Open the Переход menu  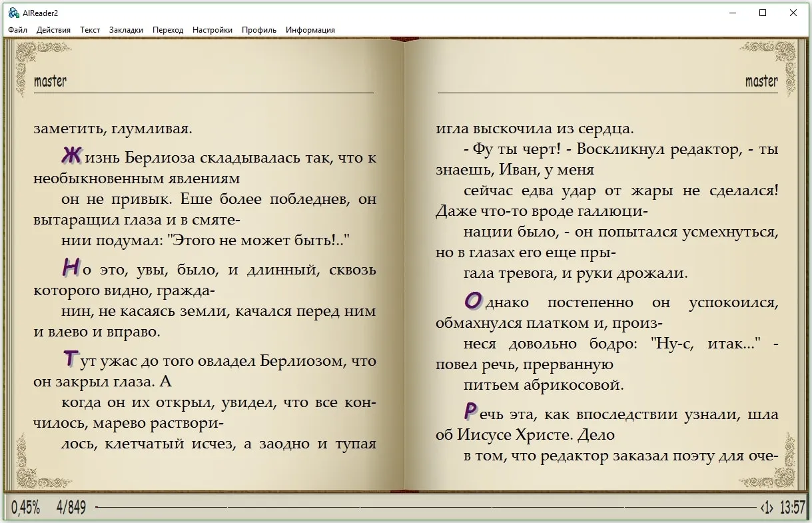tap(168, 30)
